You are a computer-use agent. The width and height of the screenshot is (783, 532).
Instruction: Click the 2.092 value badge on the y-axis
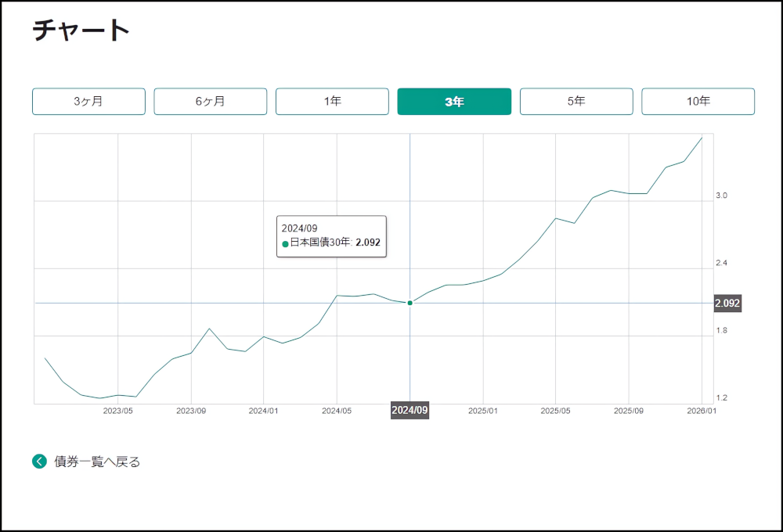tap(727, 304)
